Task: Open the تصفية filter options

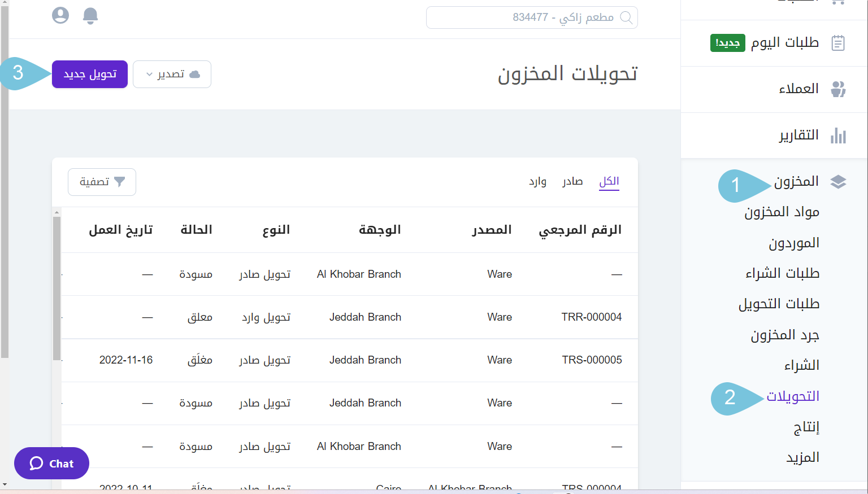Action: [102, 182]
